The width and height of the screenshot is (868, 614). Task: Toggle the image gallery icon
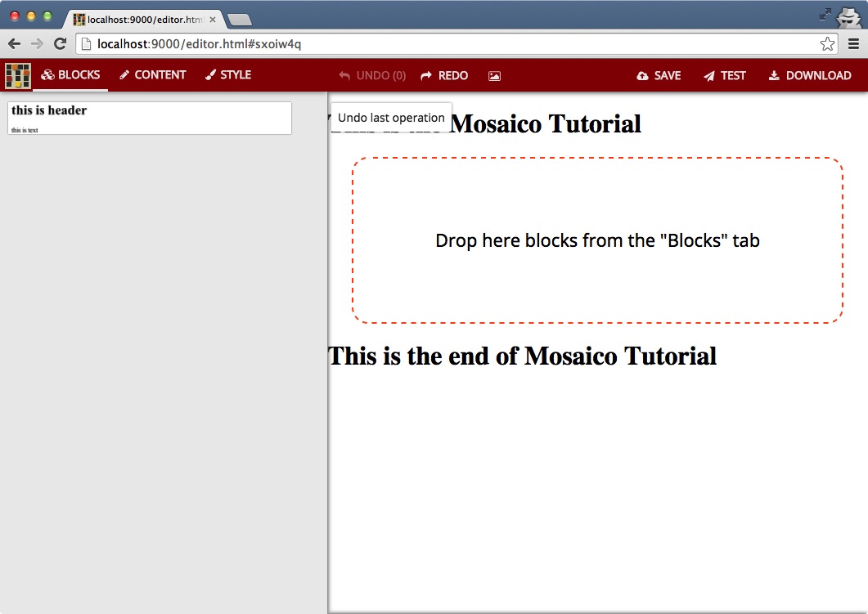tap(494, 76)
